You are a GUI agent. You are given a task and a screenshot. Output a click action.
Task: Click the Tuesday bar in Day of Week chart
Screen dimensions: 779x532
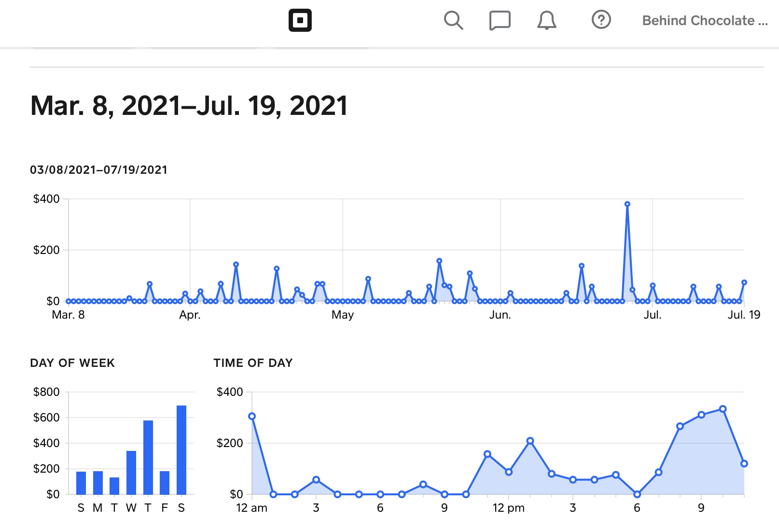coord(114,486)
